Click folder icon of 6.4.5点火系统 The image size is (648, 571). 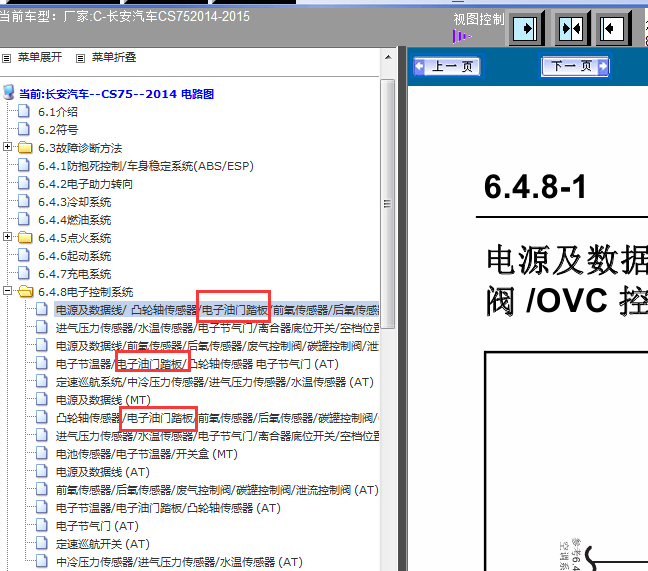(x=25, y=237)
